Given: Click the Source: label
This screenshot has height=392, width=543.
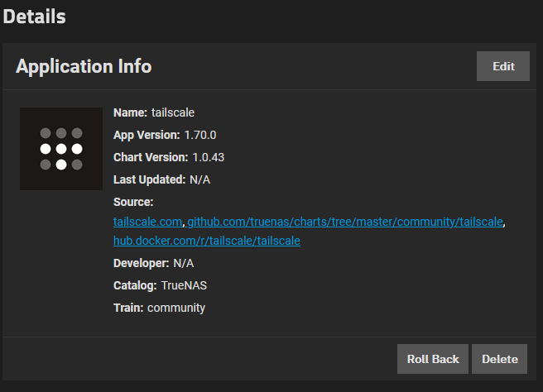Looking at the screenshot, I should pos(133,202).
